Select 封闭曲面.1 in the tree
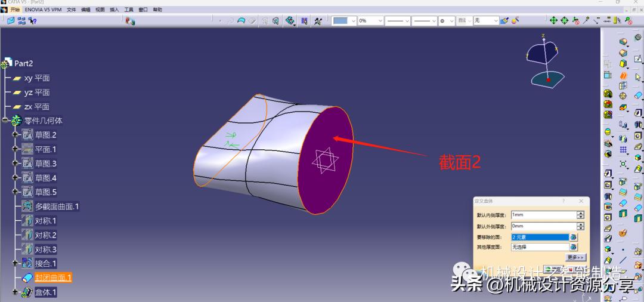The height and width of the screenshot is (302, 644). (x=54, y=278)
